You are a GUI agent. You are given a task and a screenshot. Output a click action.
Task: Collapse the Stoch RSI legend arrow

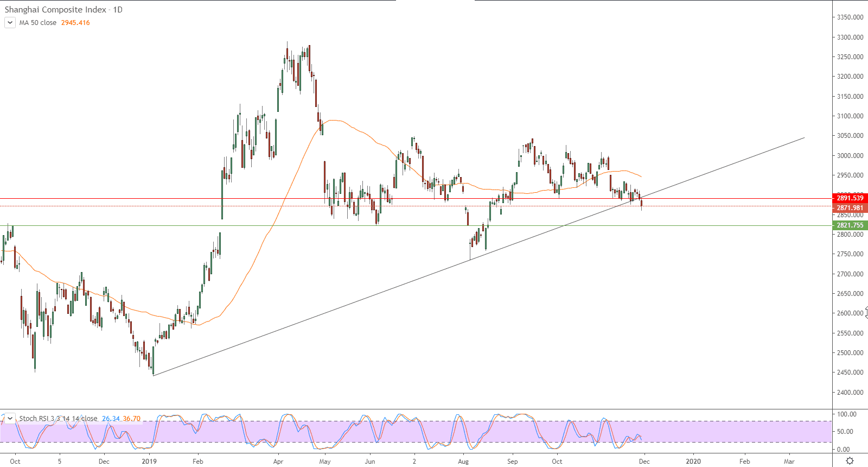coord(10,419)
